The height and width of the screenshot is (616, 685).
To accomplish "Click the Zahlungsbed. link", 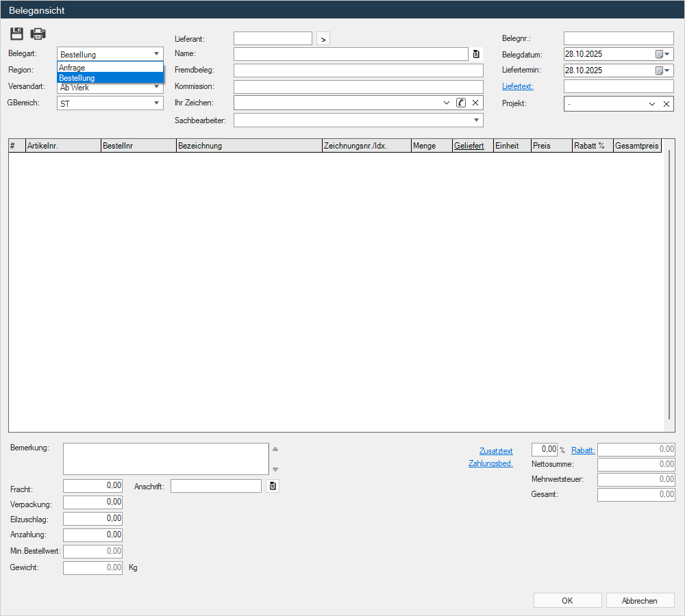I will click(x=490, y=463).
